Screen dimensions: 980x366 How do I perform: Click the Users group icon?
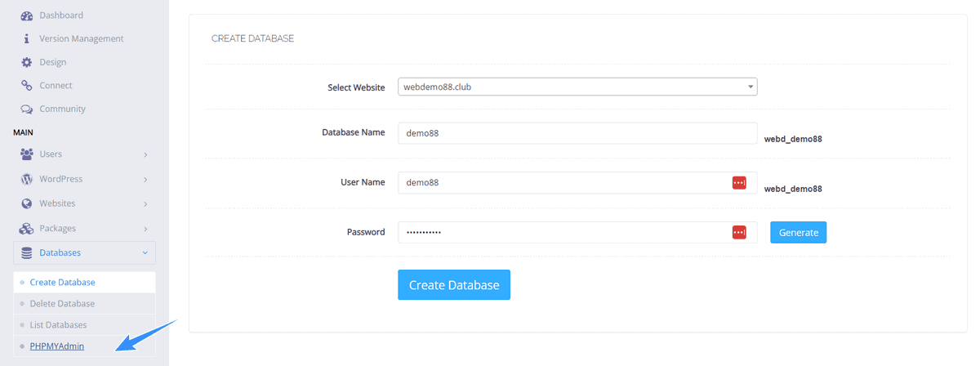[26, 154]
